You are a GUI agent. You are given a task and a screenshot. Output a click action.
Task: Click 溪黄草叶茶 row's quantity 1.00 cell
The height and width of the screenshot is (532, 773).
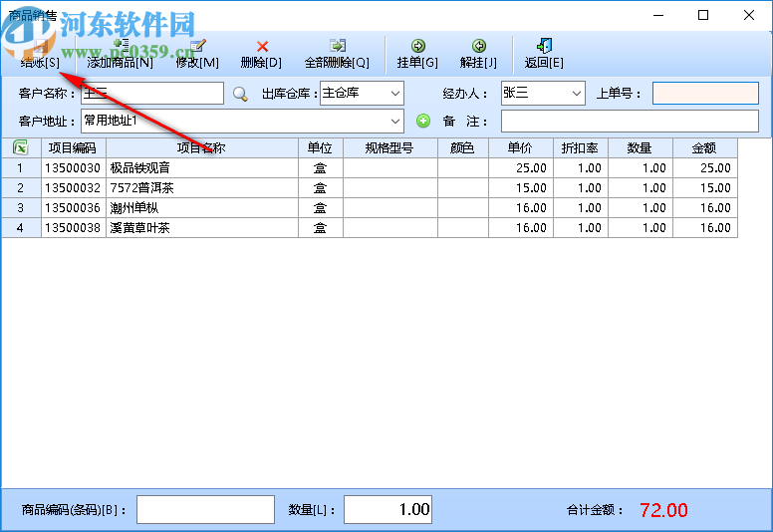[x=640, y=228]
